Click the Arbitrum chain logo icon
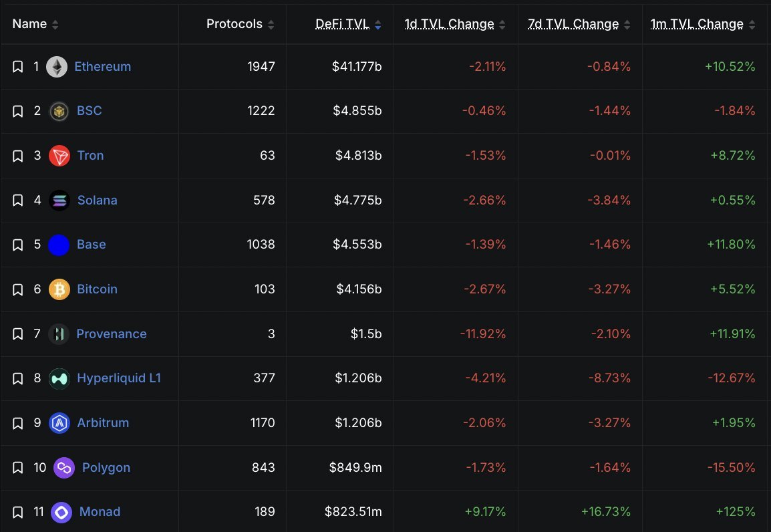771x532 pixels. 59,423
